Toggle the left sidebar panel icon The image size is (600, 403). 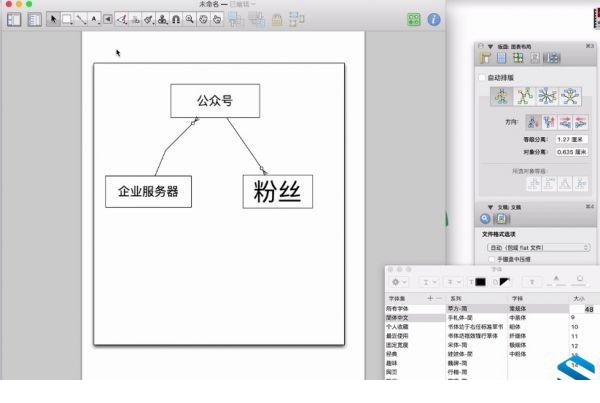(x=14, y=20)
